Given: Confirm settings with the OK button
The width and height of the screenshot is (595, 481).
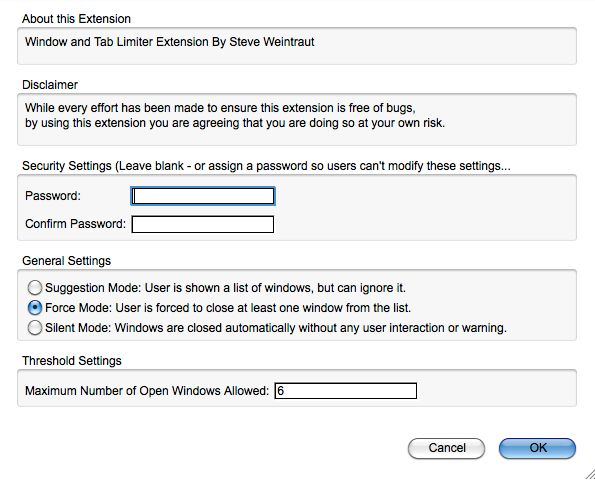Looking at the screenshot, I should [x=537, y=448].
